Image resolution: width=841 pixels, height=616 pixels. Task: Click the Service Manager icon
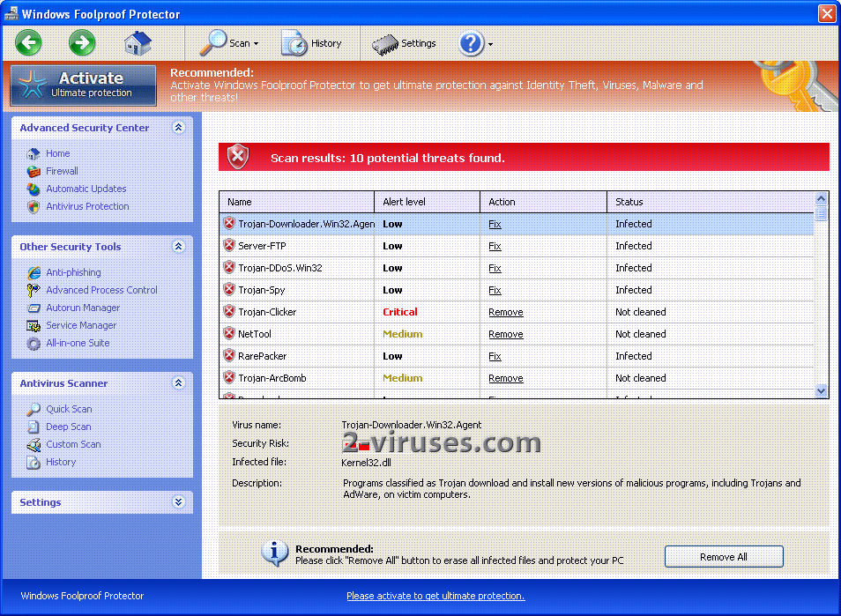click(33, 326)
